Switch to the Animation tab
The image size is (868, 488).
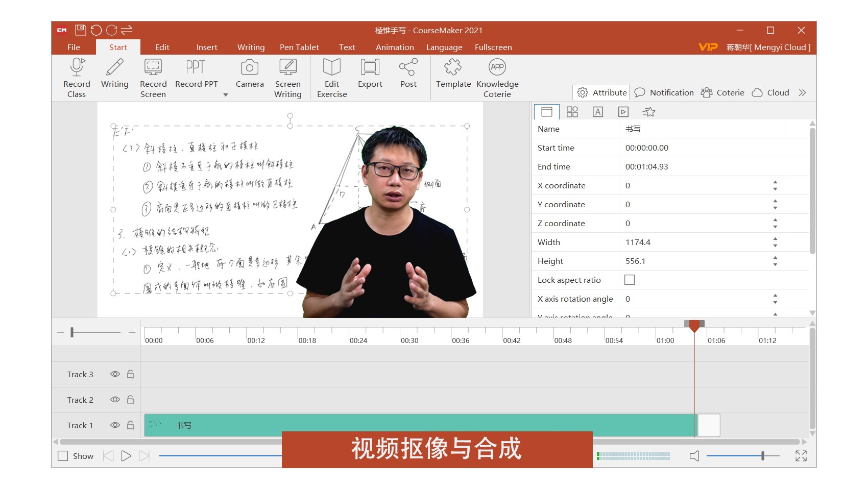(x=395, y=47)
